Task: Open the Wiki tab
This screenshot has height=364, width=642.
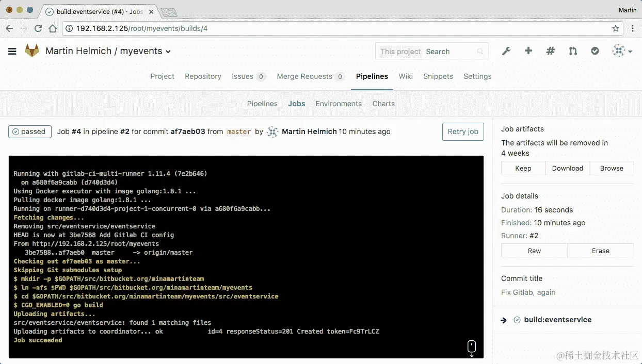Action: pyautogui.click(x=406, y=76)
